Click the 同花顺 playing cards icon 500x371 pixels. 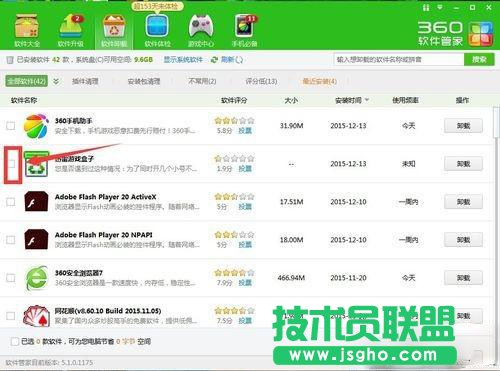pyautogui.click(x=36, y=316)
